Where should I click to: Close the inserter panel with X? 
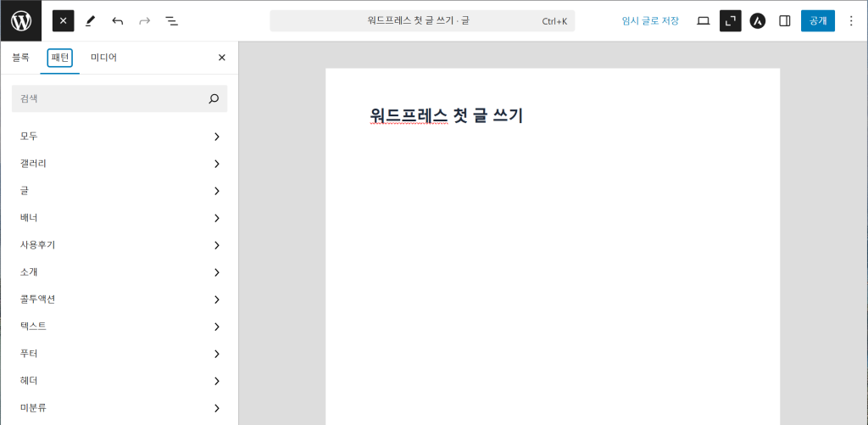pos(222,57)
